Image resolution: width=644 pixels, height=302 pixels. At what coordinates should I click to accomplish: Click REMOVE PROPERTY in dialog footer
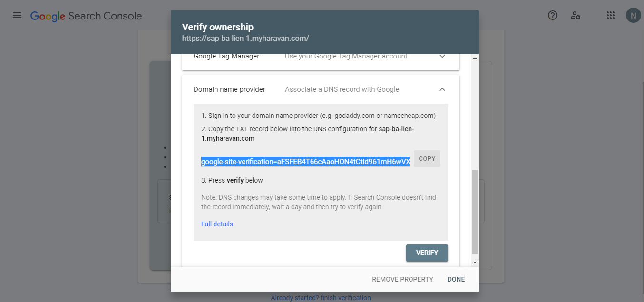coord(402,279)
